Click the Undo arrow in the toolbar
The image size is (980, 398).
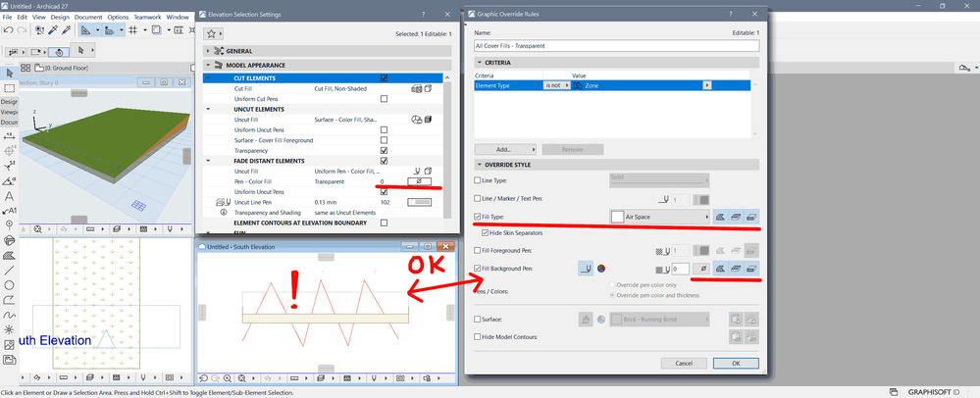click(x=7, y=29)
